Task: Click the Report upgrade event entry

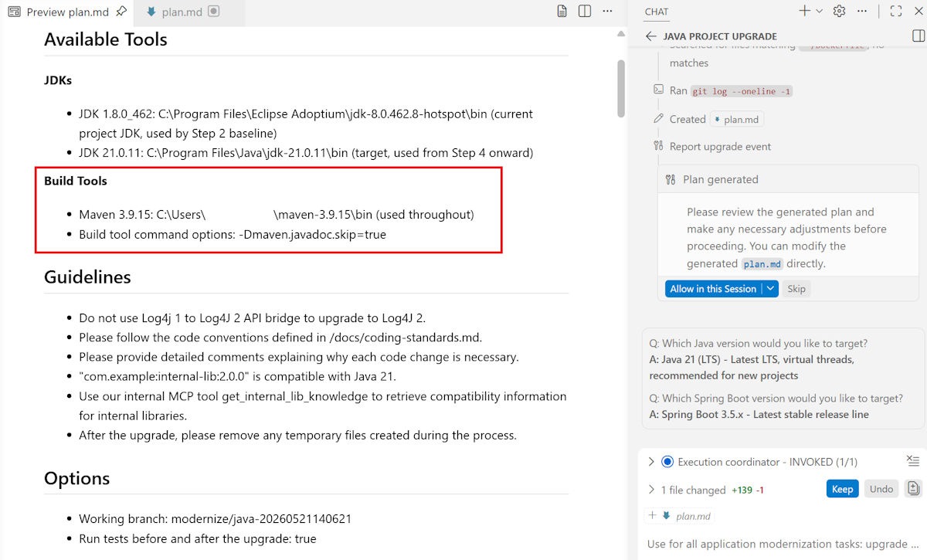Action: (720, 146)
